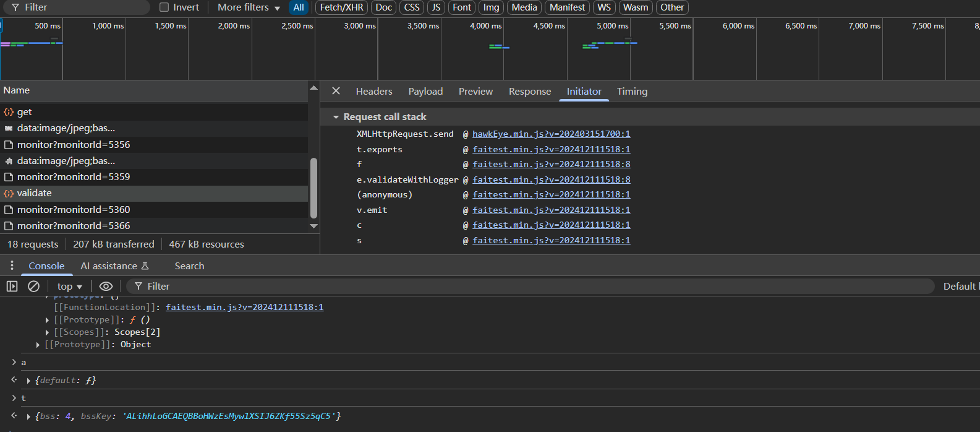
Task: Open hawkEye.min.js source link
Action: [551, 134]
